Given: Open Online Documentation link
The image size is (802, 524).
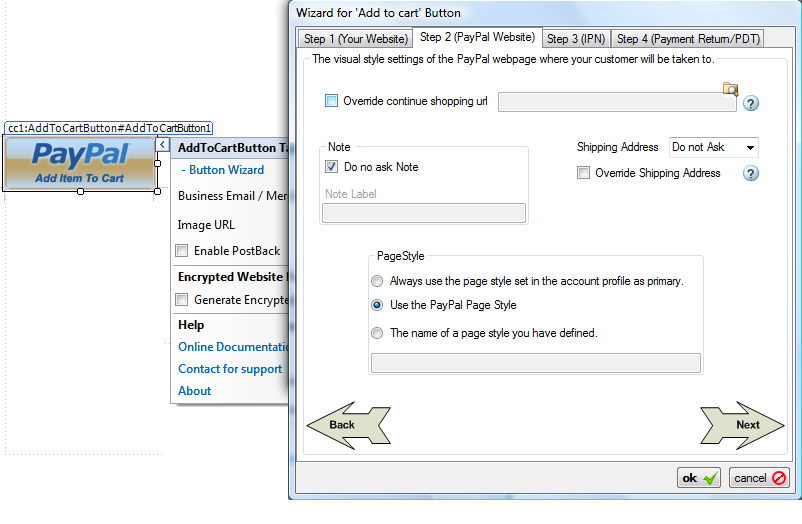Looking at the screenshot, I should (233, 347).
